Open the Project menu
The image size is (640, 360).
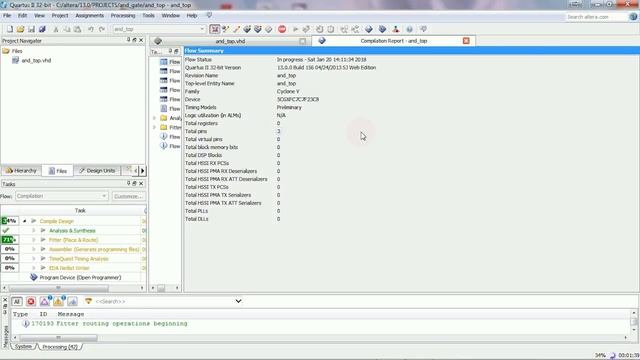coord(60,16)
